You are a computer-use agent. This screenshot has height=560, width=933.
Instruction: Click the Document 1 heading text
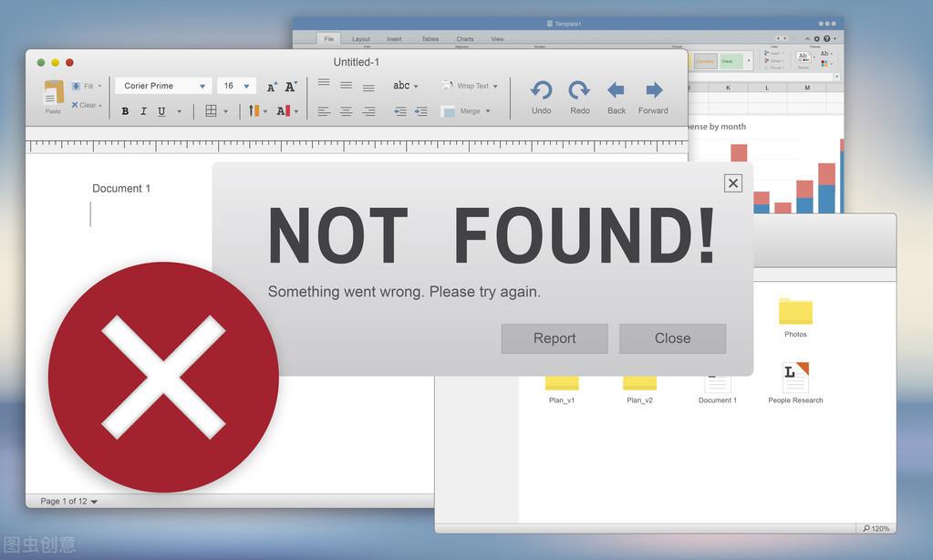coord(121,189)
